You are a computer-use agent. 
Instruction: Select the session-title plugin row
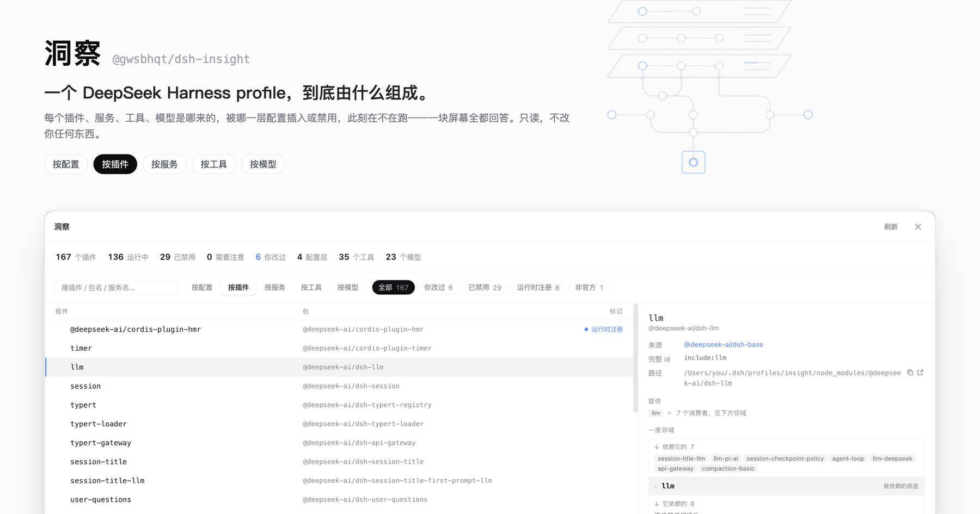coord(339,462)
